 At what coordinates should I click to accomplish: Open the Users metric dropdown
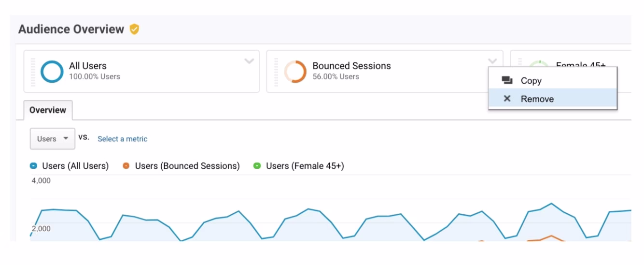[53, 139]
